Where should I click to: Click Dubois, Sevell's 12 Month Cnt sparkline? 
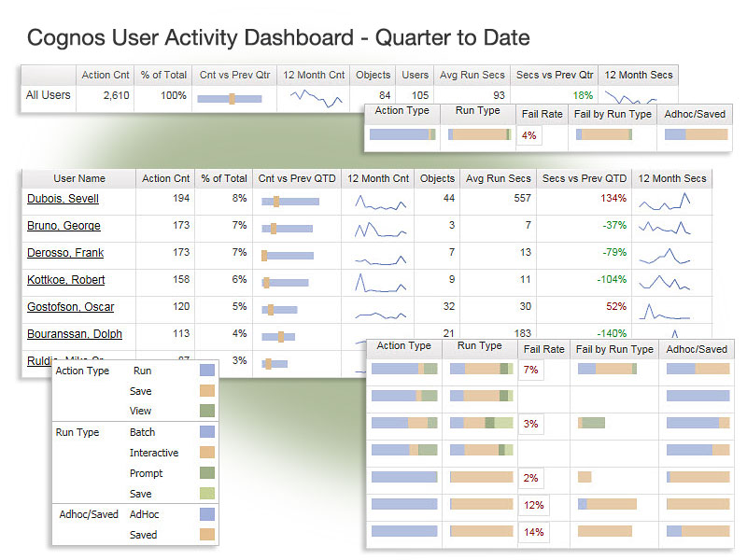click(x=380, y=203)
